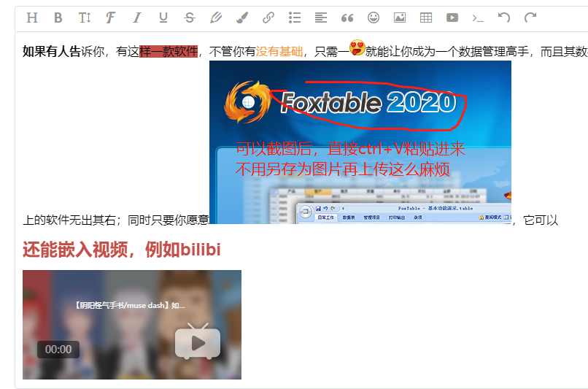Pick the text color pen tool

[x=216, y=18]
